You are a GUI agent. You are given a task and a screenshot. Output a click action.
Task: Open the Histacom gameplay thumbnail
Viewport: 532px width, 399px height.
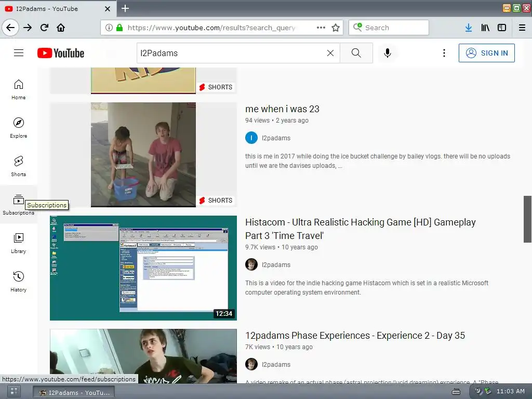[x=143, y=268]
